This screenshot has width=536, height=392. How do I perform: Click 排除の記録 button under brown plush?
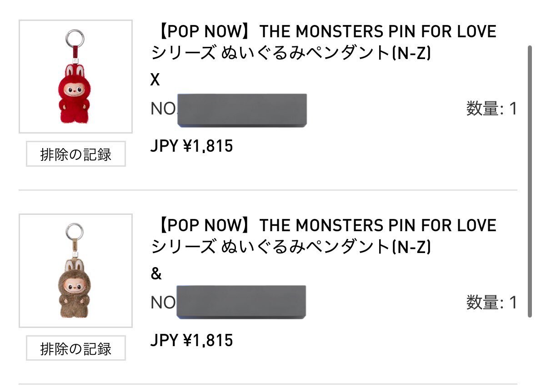[75, 348]
